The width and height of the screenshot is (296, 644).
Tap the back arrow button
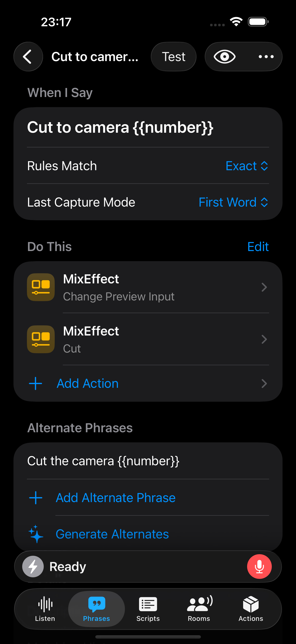pyautogui.click(x=28, y=57)
